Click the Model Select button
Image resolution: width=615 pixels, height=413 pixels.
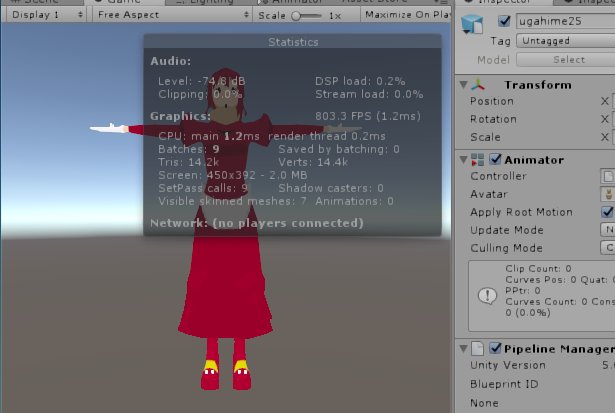pos(566,60)
